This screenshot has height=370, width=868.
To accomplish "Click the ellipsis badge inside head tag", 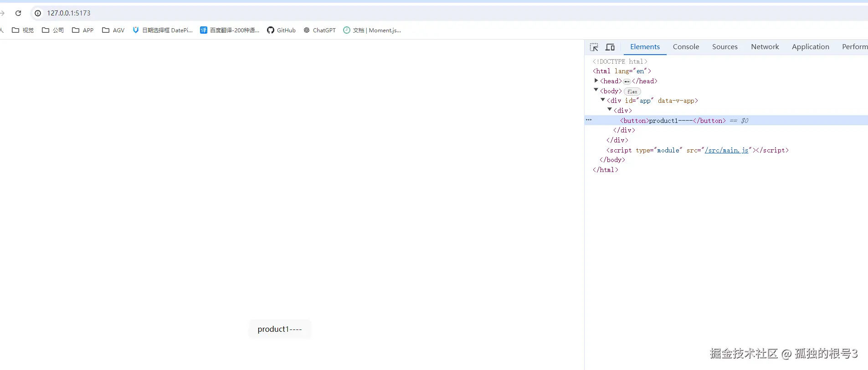I will [x=627, y=81].
